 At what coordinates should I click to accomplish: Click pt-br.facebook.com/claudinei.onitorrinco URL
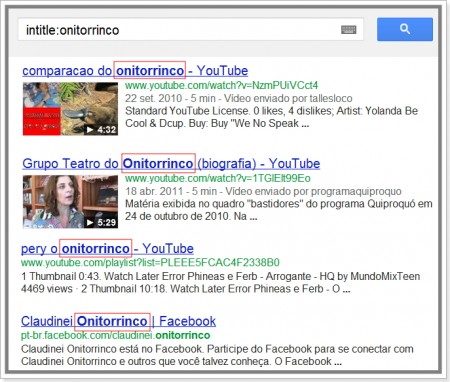[116, 335]
